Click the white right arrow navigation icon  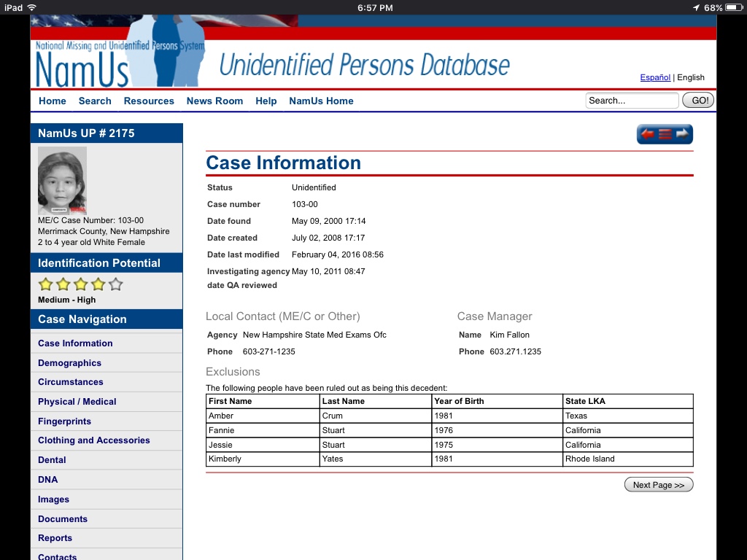point(682,134)
